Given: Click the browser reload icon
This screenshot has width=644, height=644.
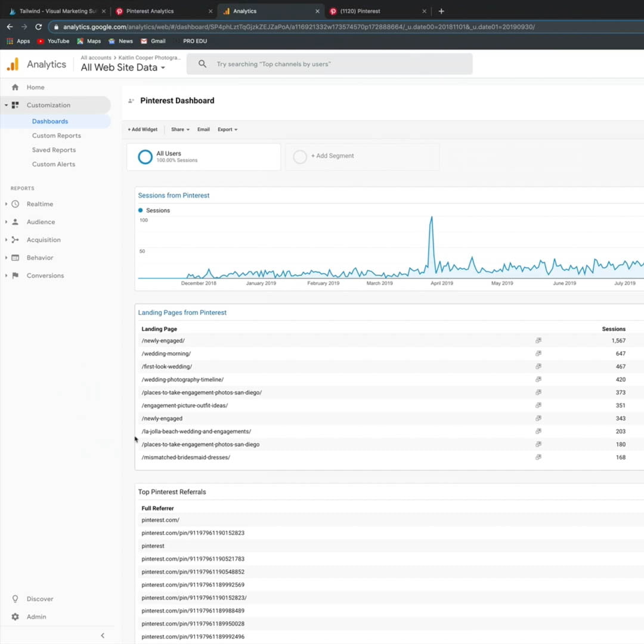Looking at the screenshot, I should 39,27.
